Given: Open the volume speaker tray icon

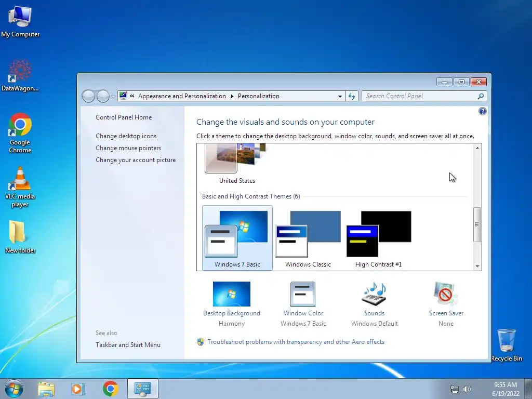Looking at the screenshot, I should (x=467, y=389).
